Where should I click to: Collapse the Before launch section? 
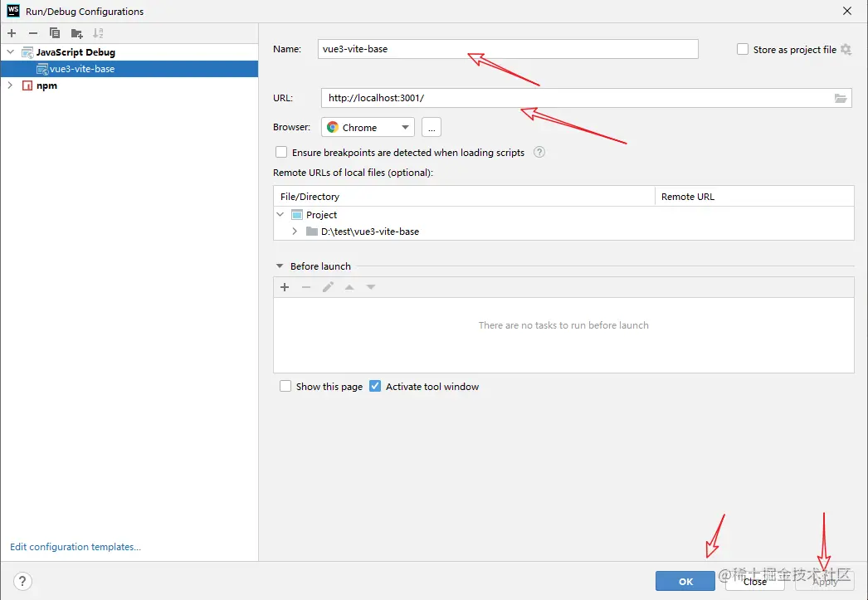coord(280,266)
